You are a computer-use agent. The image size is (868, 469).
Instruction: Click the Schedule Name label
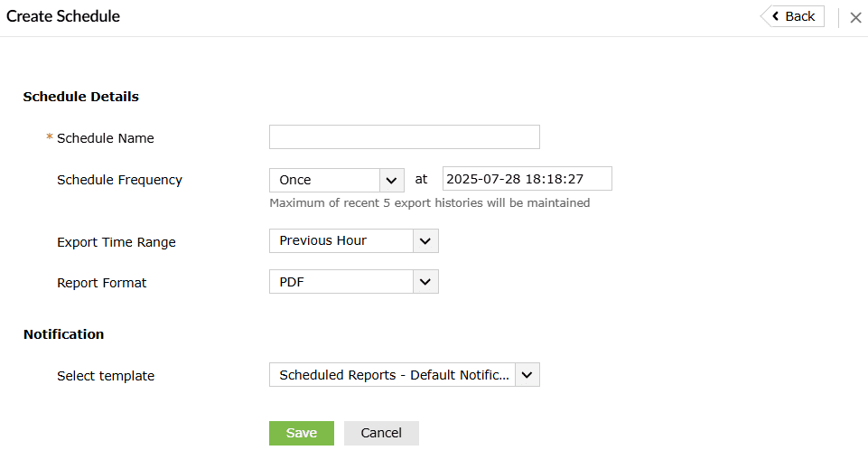tap(105, 138)
